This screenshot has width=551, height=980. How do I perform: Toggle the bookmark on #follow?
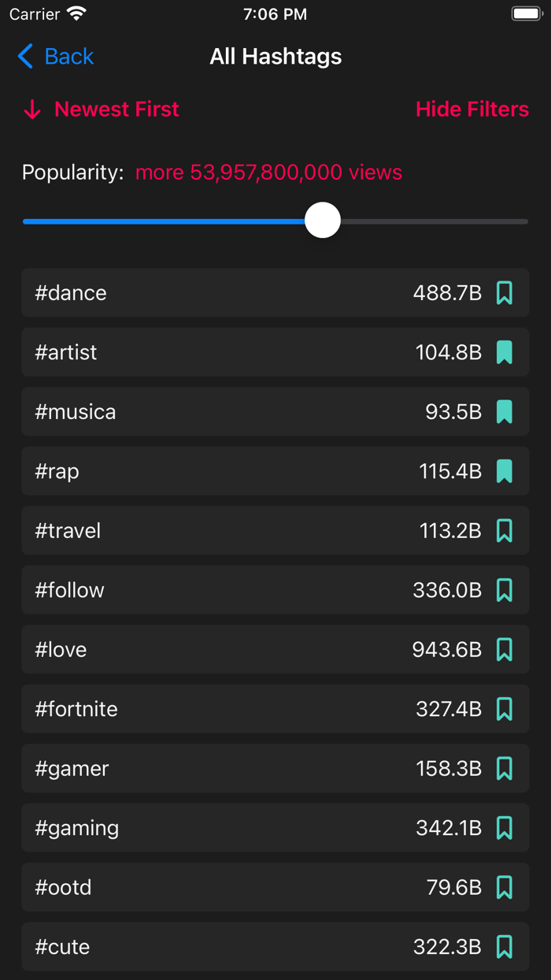505,589
